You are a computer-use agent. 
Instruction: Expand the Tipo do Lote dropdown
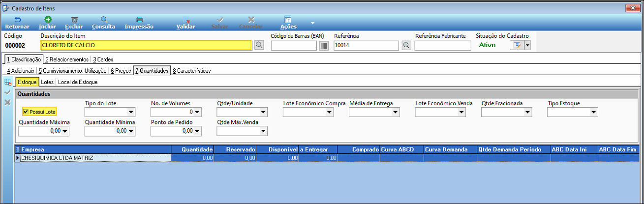coord(131,112)
